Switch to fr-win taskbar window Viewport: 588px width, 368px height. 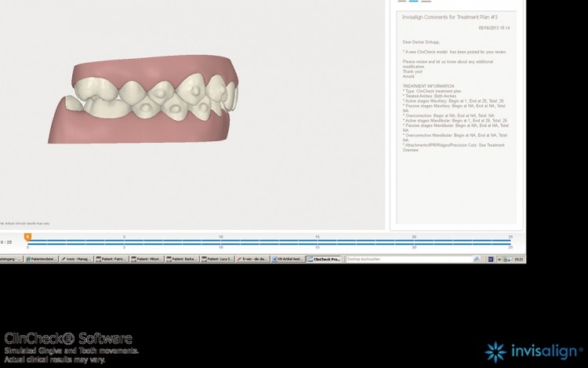(252, 259)
